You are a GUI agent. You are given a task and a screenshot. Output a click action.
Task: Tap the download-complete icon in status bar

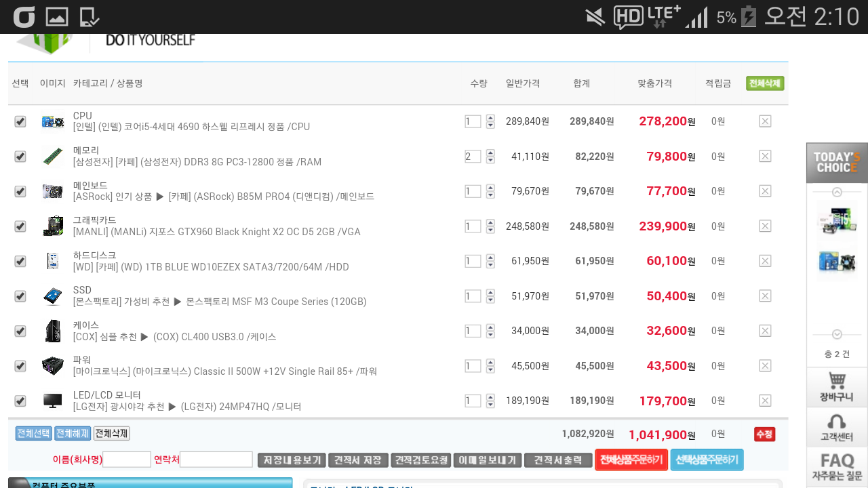89,17
